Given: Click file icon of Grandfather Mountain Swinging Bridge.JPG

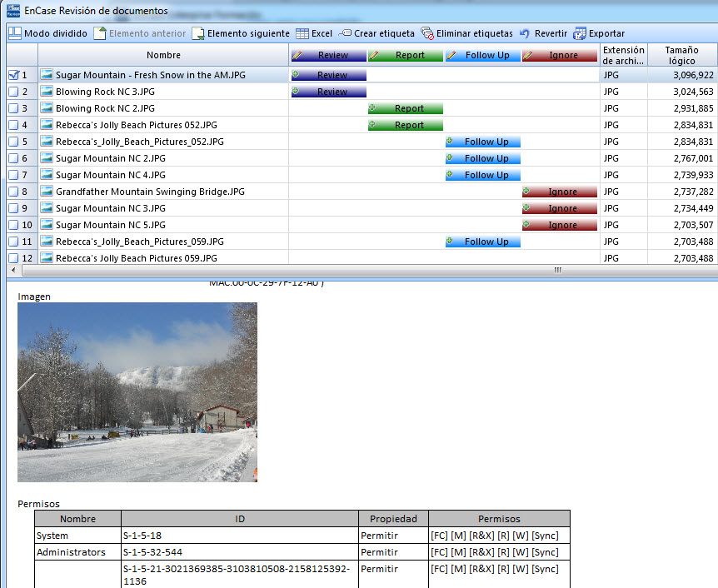Looking at the screenshot, I should tap(47, 192).
